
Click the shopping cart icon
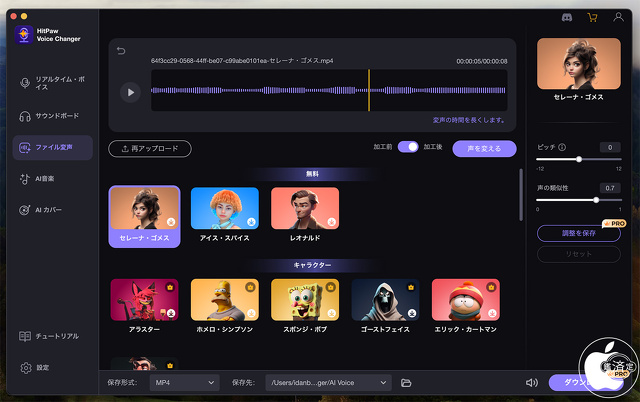(592, 16)
